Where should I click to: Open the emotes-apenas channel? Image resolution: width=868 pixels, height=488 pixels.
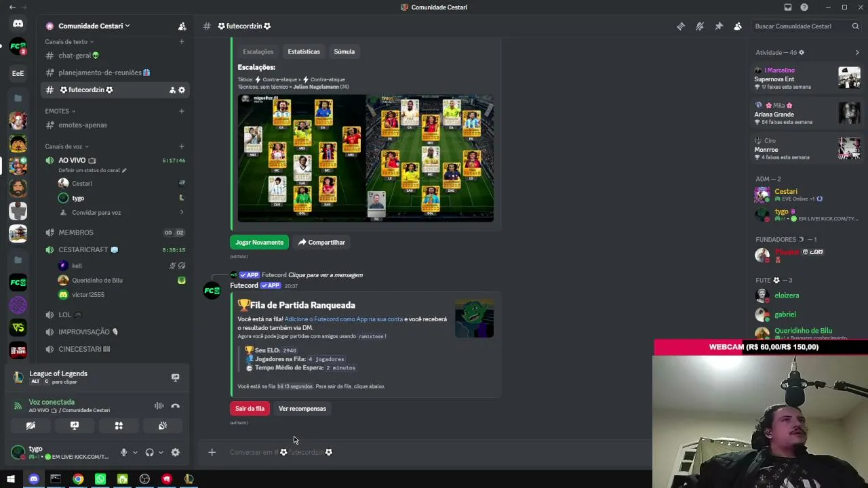[x=114, y=125]
